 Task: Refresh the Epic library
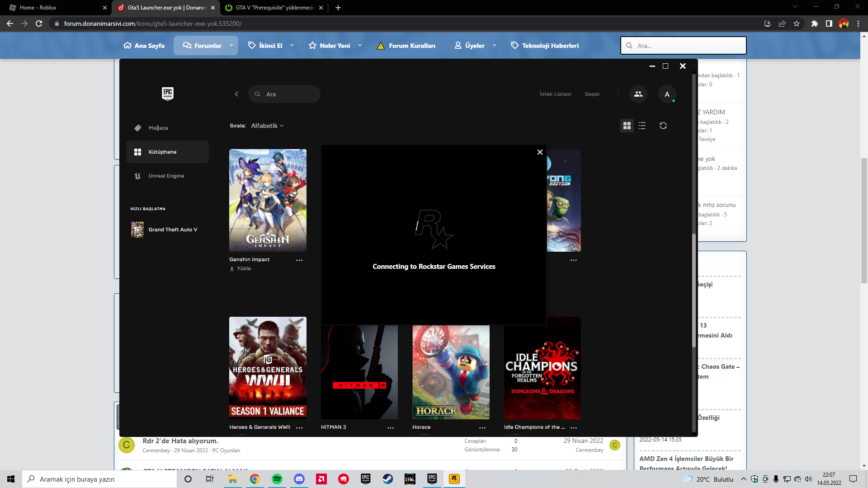point(663,126)
